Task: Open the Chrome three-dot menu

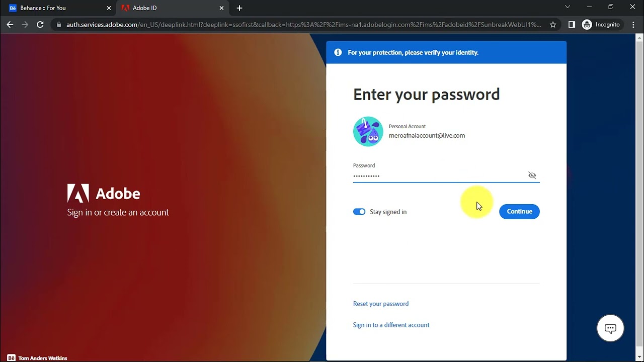Action: point(633,25)
